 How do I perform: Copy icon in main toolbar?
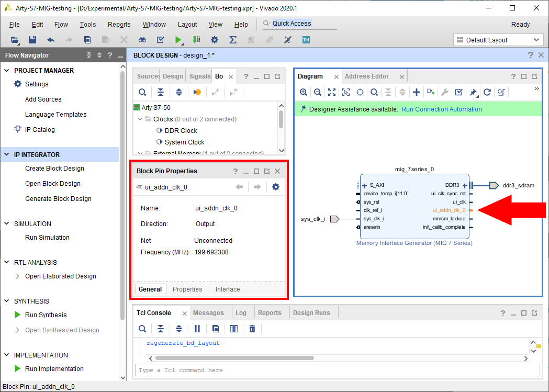[87, 40]
